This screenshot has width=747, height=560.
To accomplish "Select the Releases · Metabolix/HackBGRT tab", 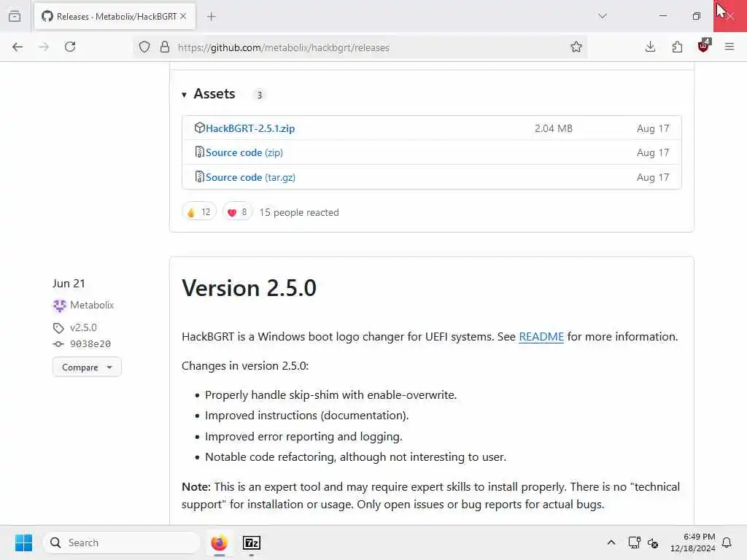I will click(x=115, y=16).
